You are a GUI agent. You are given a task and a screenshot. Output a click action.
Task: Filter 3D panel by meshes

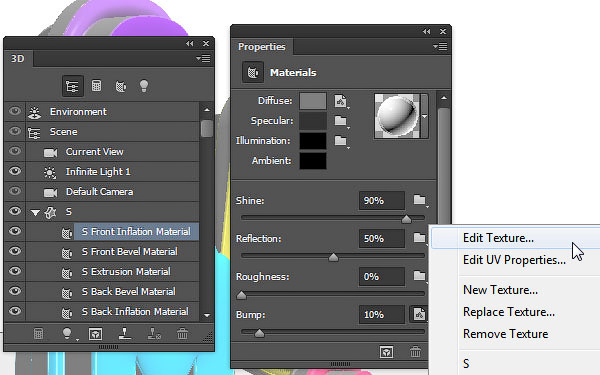96,86
